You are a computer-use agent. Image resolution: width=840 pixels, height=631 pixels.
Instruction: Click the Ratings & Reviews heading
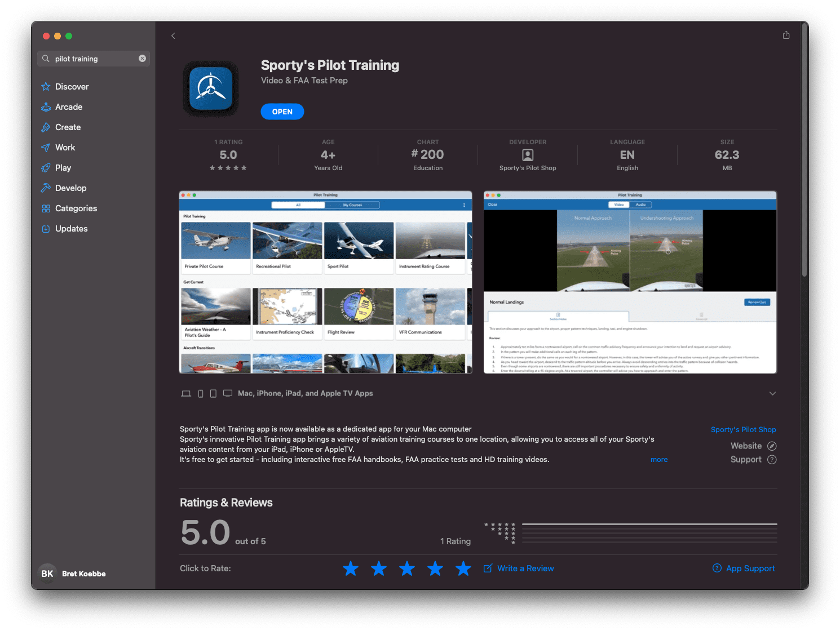tap(226, 503)
